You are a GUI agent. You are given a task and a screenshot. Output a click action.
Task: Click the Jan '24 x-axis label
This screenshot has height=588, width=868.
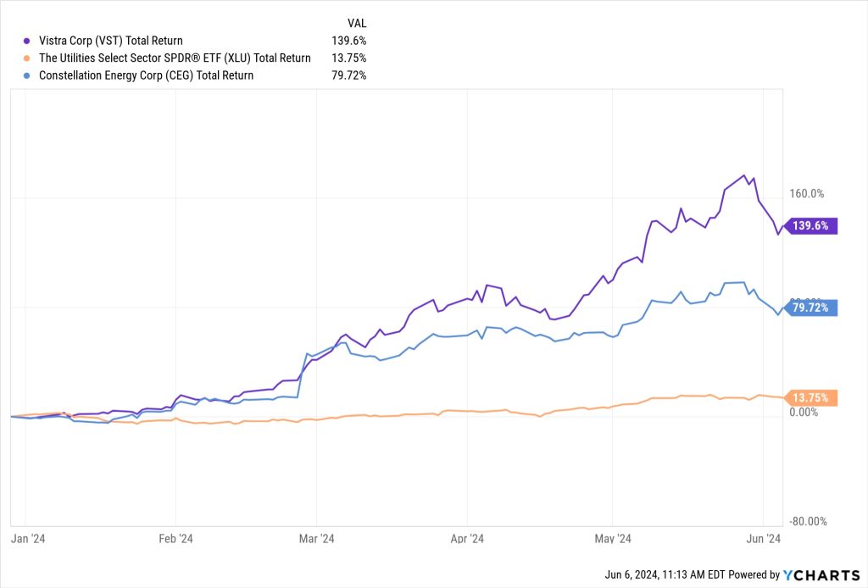tap(25, 538)
